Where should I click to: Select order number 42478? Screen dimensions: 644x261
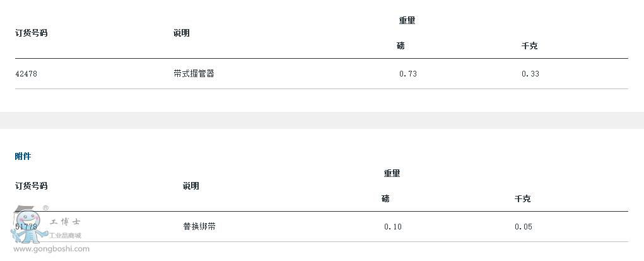point(26,74)
